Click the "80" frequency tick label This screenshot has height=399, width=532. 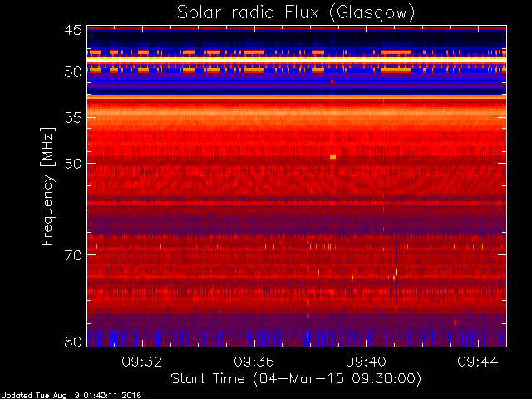click(x=73, y=342)
